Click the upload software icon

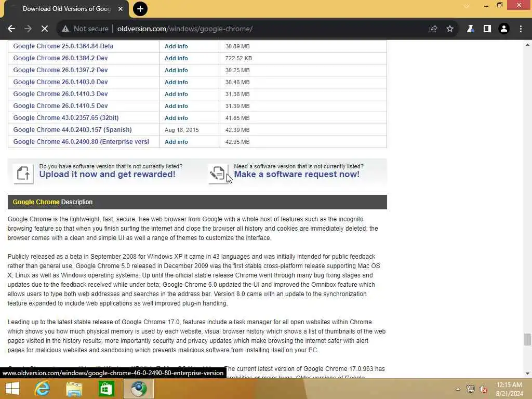pos(23,174)
